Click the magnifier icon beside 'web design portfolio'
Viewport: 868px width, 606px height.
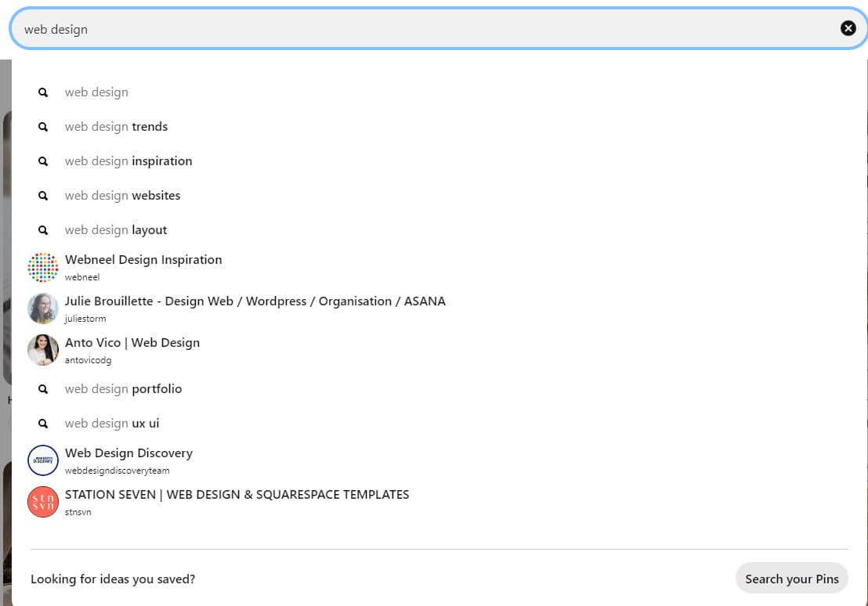[42, 389]
